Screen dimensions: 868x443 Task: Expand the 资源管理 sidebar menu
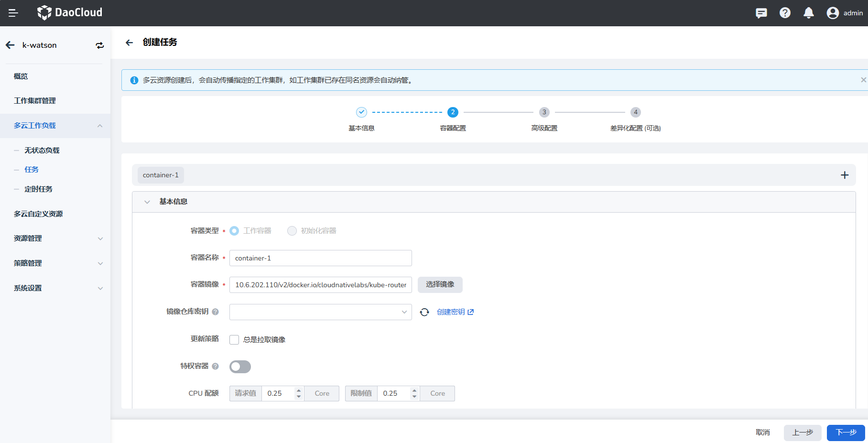(x=57, y=238)
